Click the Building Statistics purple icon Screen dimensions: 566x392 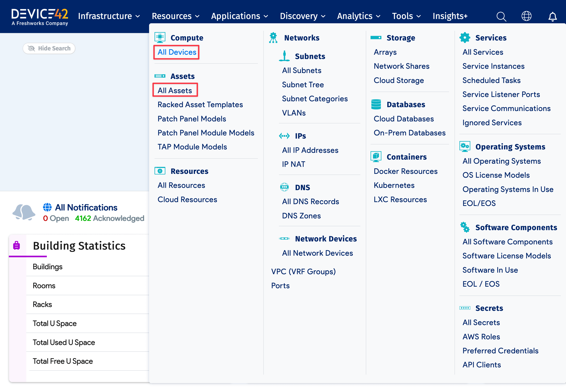click(17, 245)
